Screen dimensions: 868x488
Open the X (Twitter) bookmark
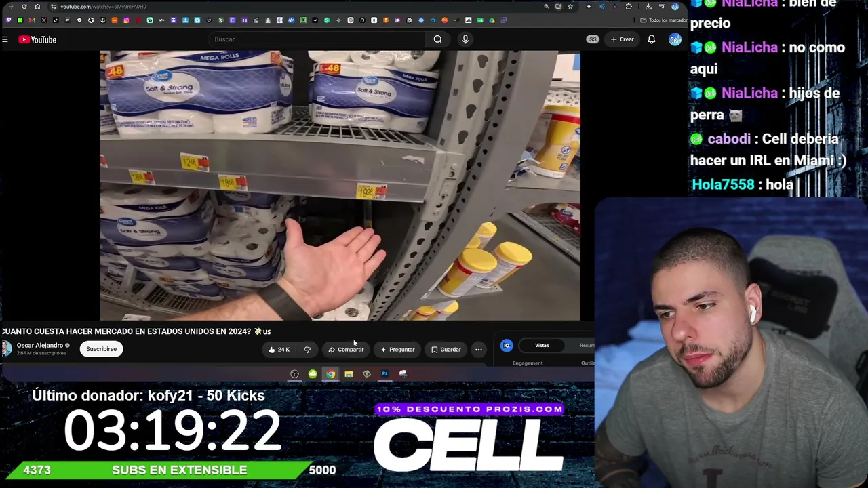click(43, 20)
